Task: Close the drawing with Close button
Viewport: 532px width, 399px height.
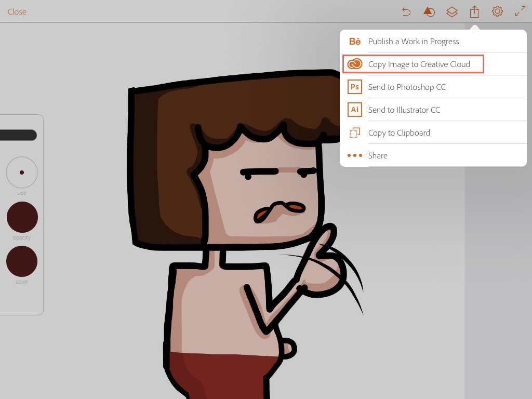Action: [17, 12]
